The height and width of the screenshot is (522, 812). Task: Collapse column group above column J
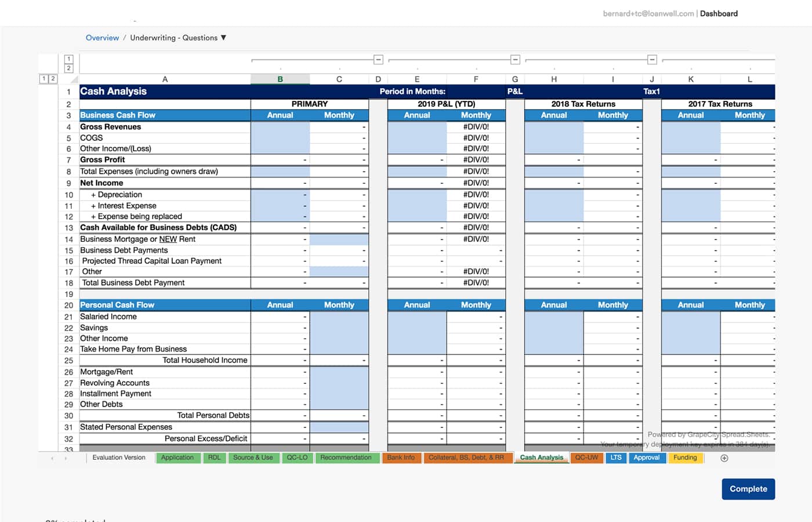pyautogui.click(x=652, y=60)
